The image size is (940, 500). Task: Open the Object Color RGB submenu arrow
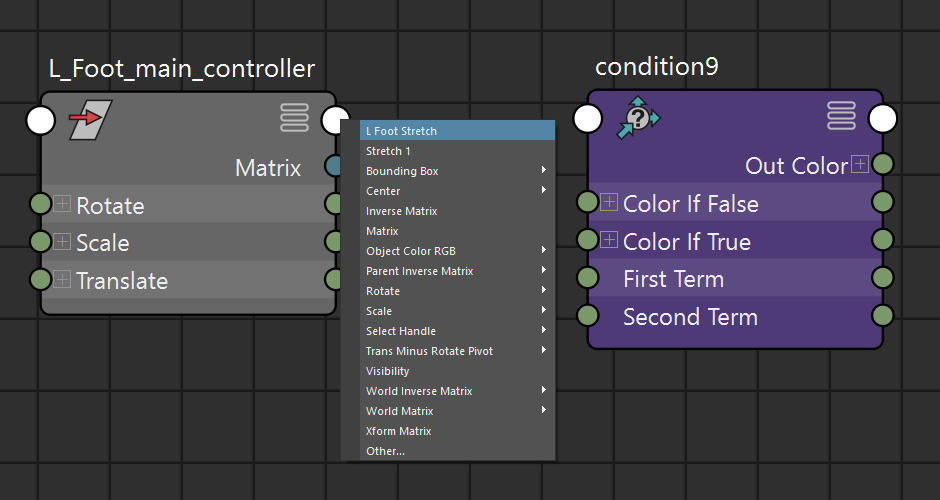(x=544, y=250)
